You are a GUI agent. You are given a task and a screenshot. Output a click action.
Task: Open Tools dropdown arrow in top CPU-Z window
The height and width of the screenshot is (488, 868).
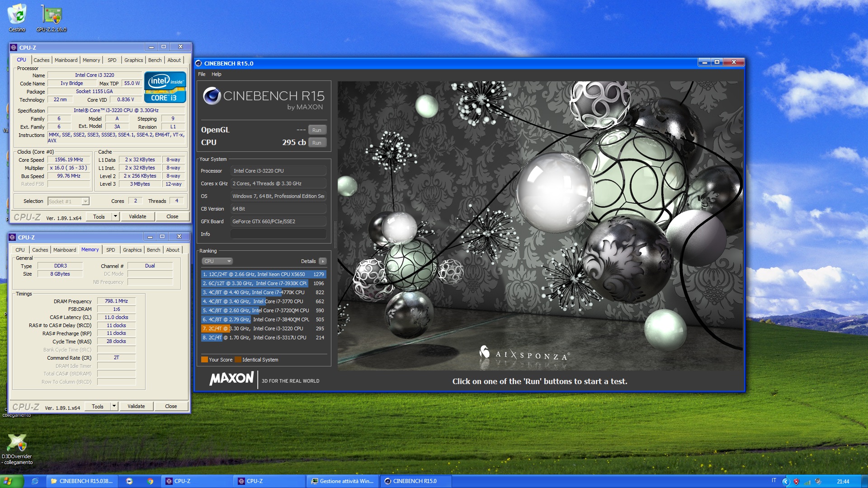[x=115, y=216]
